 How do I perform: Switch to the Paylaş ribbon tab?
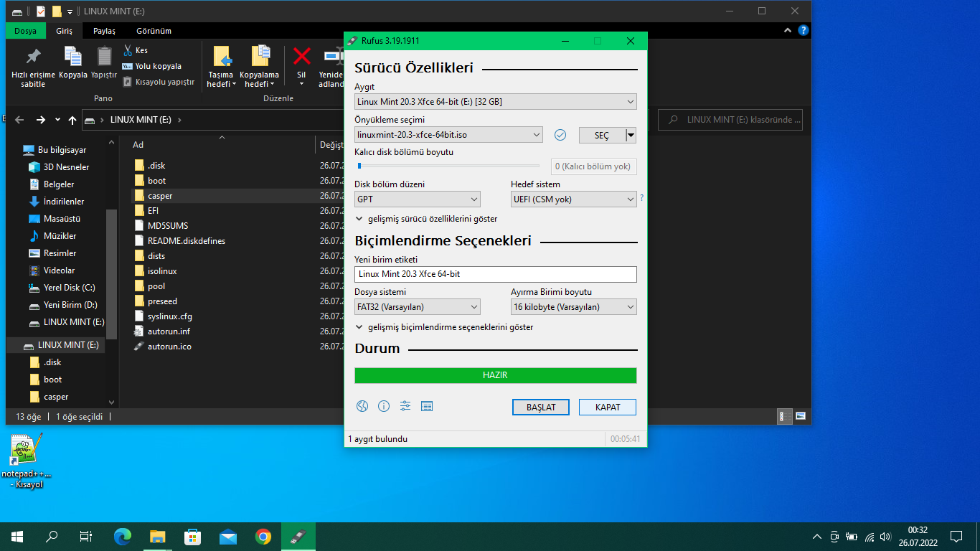coord(104,31)
